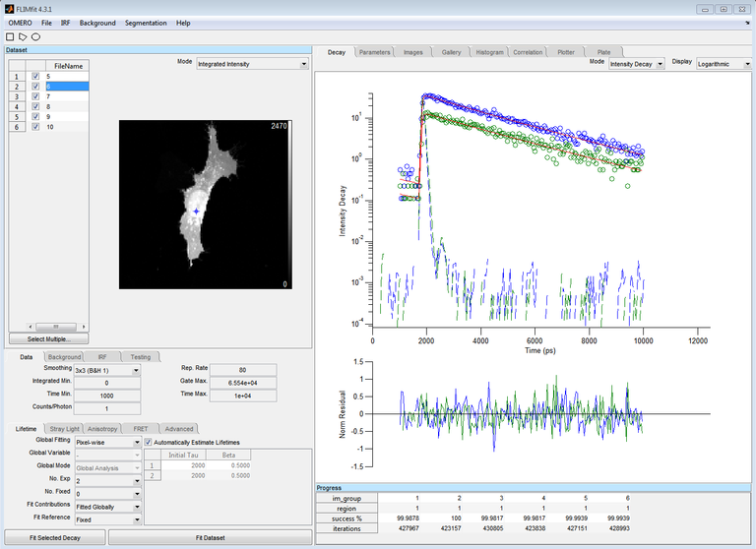Screen dimensions: 756x549
Task: Toggle the checkbox for file 10
Action: tap(35, 127)
